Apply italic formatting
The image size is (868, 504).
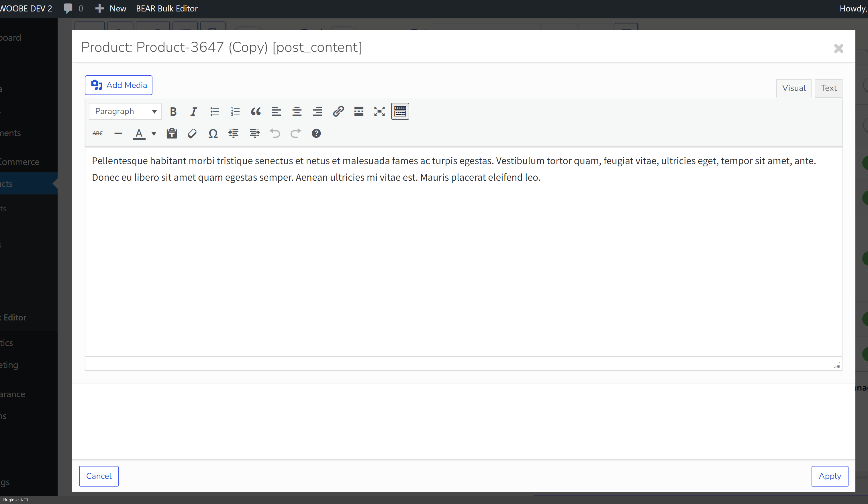coord(194,111)
